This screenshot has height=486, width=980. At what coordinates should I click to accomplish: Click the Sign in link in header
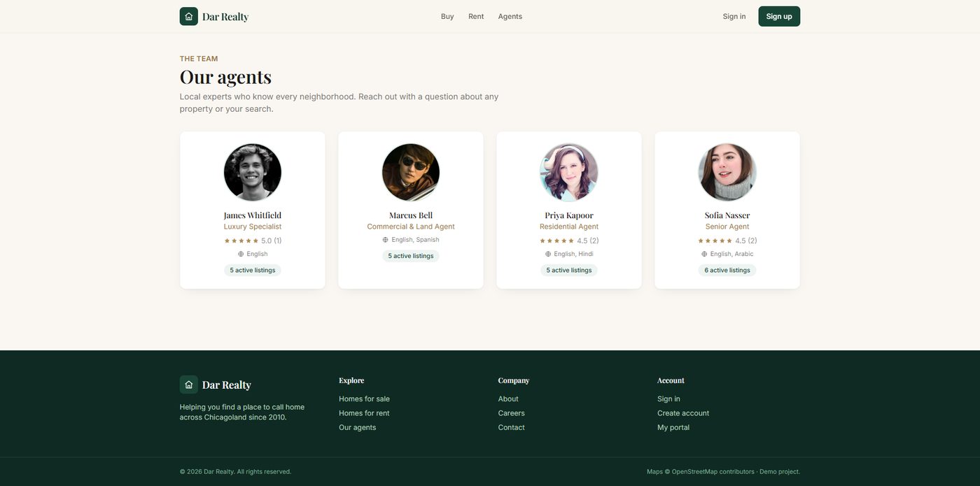point(734,16)
